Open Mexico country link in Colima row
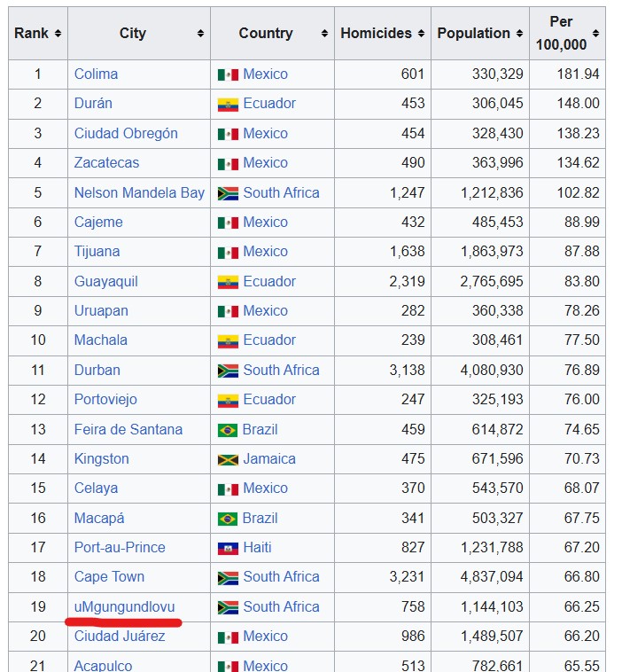This screenshot has height=672, width=622. pyautogui.click(x=265, y=74)
